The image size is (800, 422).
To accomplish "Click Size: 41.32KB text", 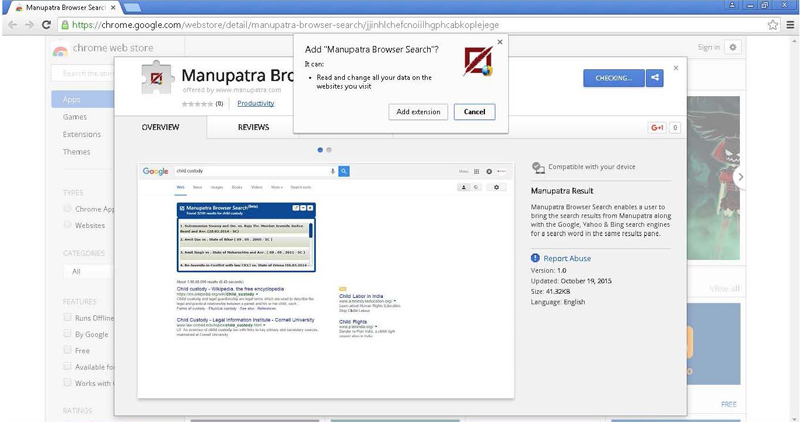I will point(551,291).
